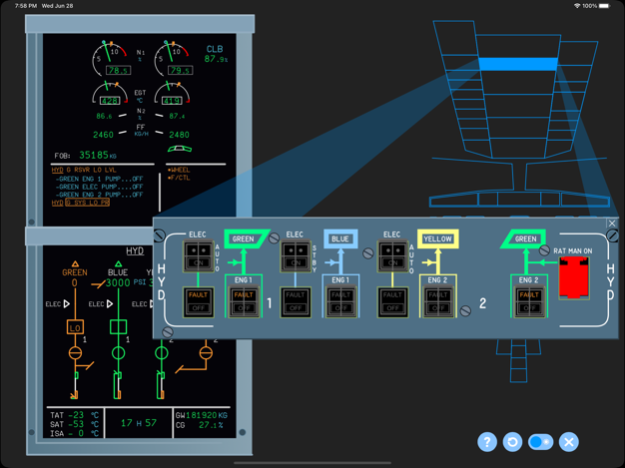
Task: Toggle the yellow ENG 2 pump pushbutton
Action: [434, 302]
